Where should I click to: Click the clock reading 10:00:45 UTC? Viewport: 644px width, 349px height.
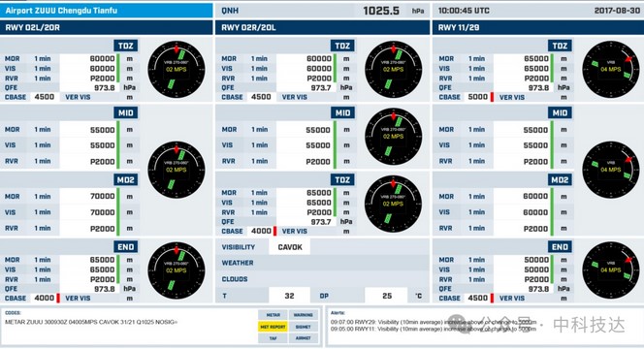coord(464,11)
